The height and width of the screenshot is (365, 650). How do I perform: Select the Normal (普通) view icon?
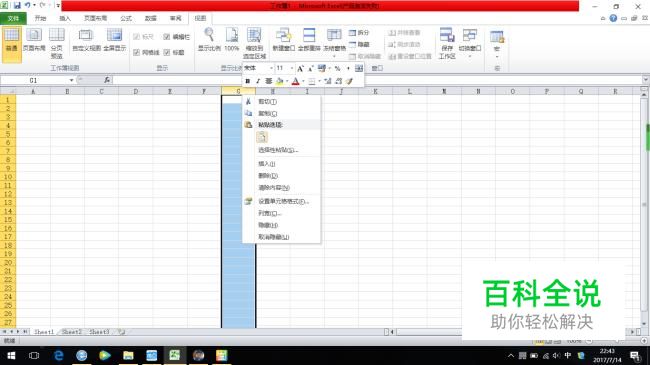pos(12,44)
